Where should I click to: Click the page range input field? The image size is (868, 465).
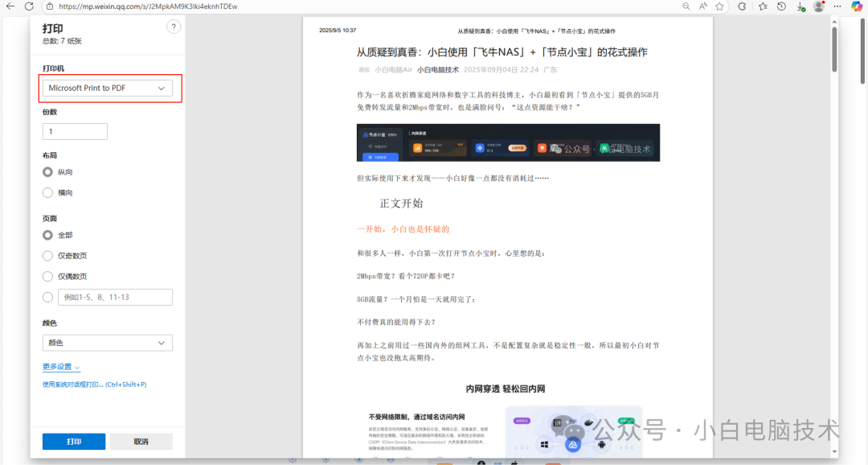[x=115, y=297]
